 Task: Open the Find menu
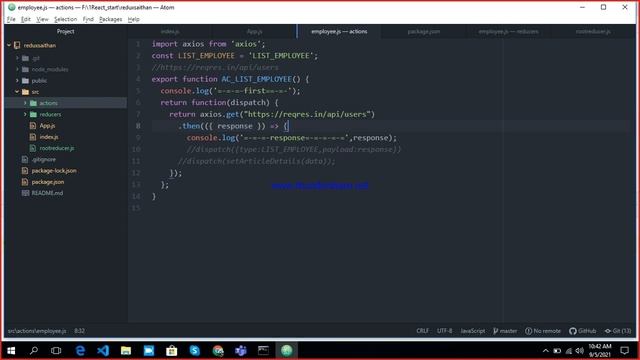pos(88,19)
